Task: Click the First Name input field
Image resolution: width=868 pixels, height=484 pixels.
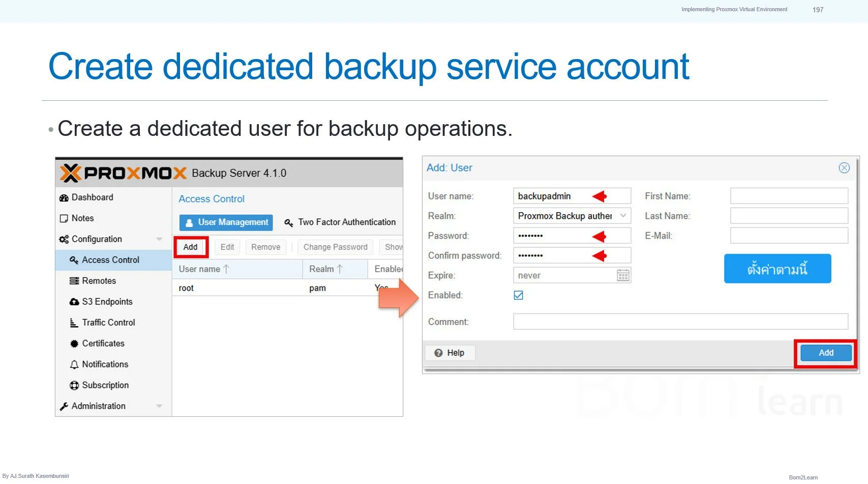Action: 789,196
